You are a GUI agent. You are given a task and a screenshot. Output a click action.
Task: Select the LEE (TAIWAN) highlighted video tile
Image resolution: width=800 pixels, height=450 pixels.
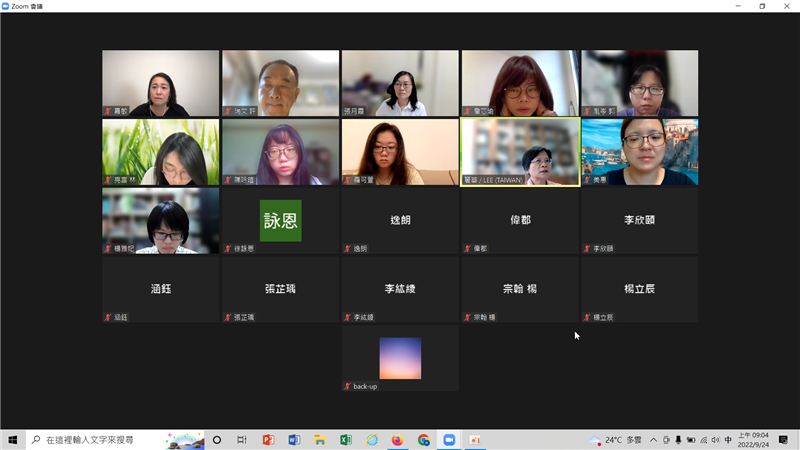(520, 152)
